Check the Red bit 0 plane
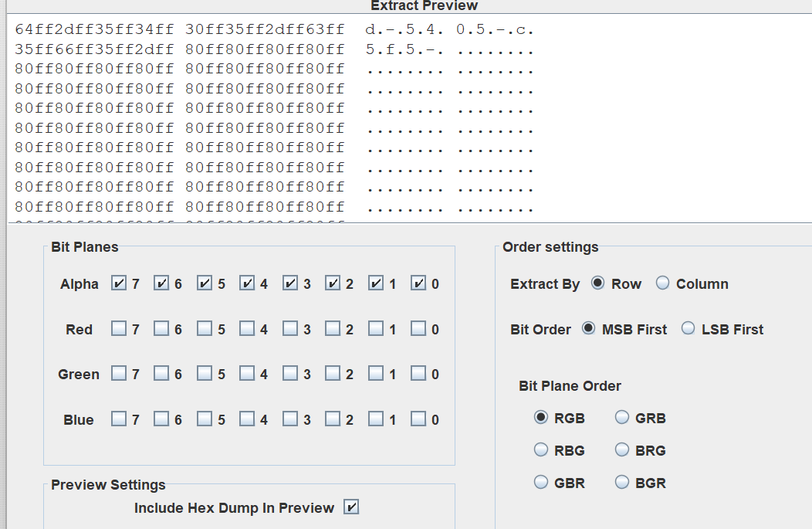This screenshot has height=529, width=812. (x=418, y=329)
